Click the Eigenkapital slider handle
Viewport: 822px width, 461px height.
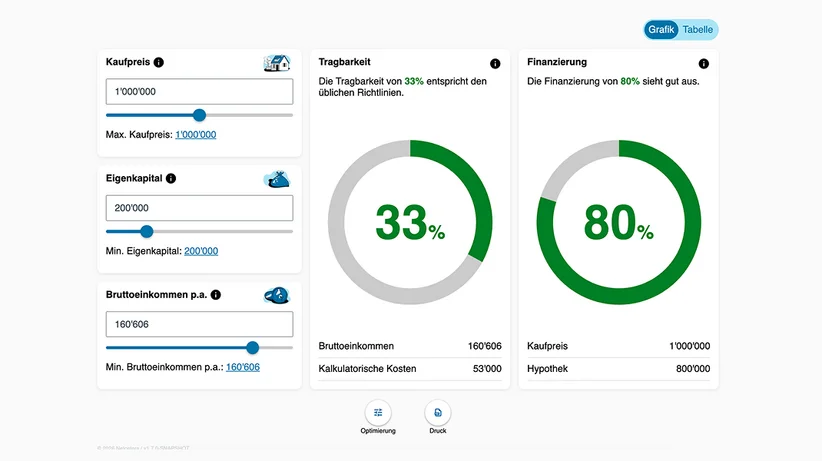point(147,232)
